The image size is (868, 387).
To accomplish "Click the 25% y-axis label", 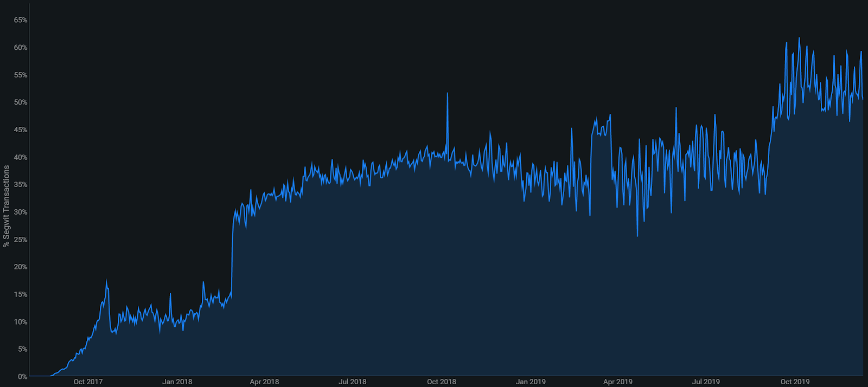I will click(x=21, y=240).
